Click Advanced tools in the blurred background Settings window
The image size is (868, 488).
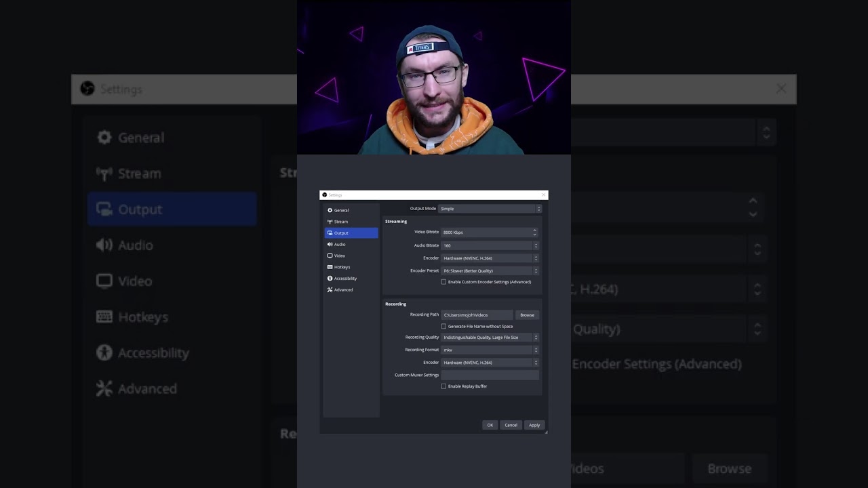[x=104, y=388]
